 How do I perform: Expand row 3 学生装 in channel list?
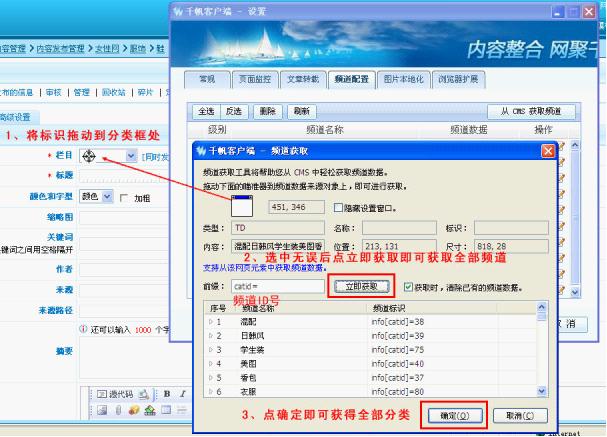pyautogui.click(x=211, y=350)
